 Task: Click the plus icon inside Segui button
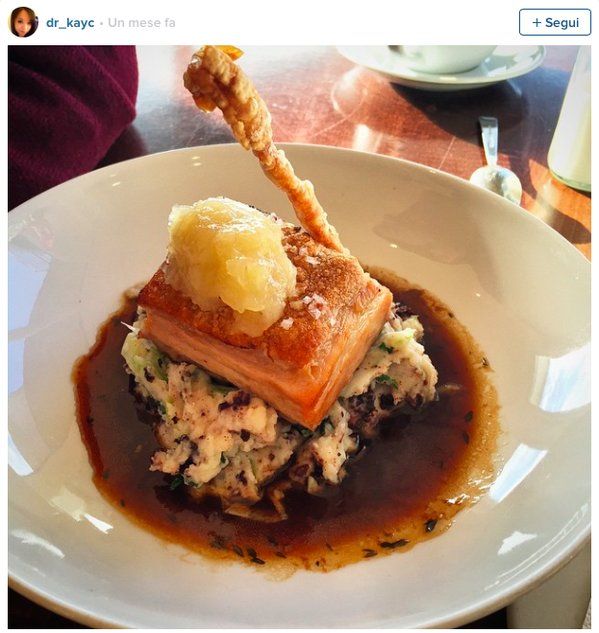point(536,23)
